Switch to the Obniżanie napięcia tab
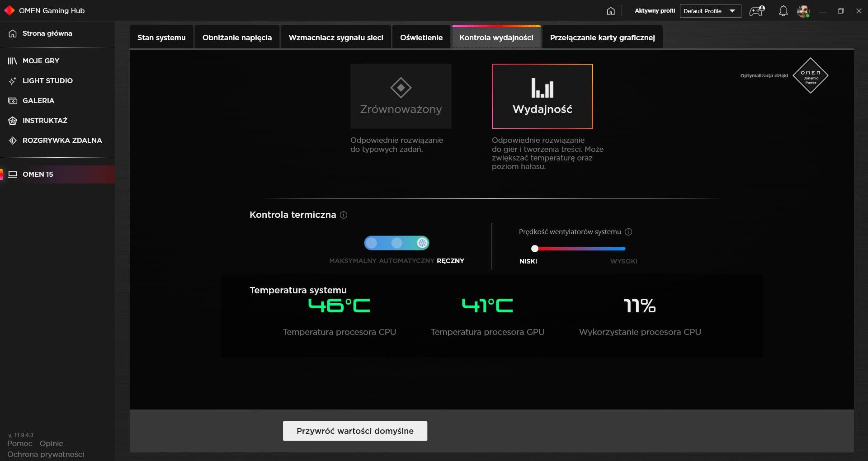 (237, 38)
